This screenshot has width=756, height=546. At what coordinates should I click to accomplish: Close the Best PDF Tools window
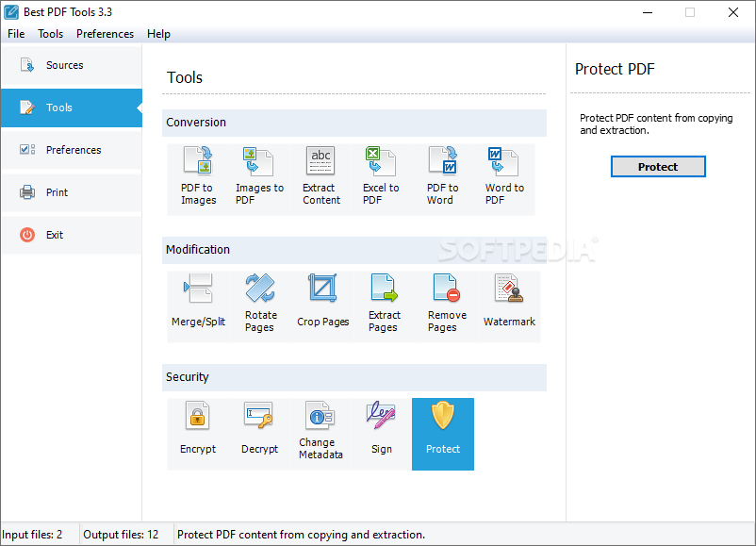732,12
